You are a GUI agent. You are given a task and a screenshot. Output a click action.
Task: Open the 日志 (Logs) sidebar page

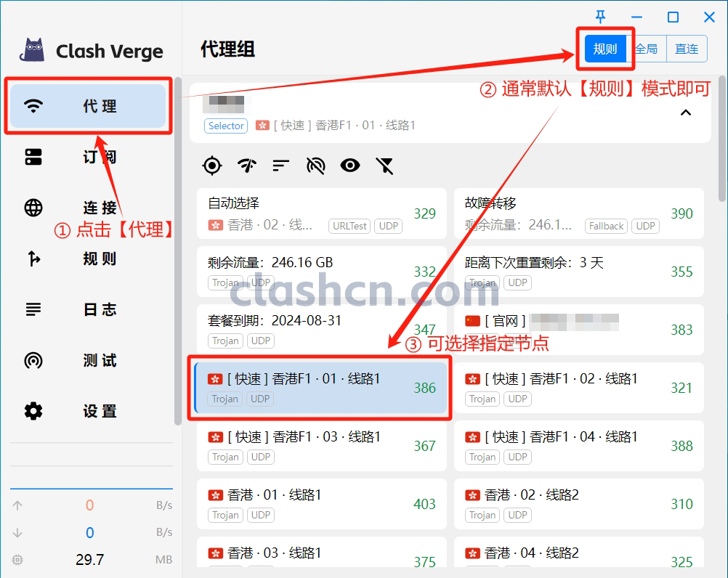[x=88, y=309]
